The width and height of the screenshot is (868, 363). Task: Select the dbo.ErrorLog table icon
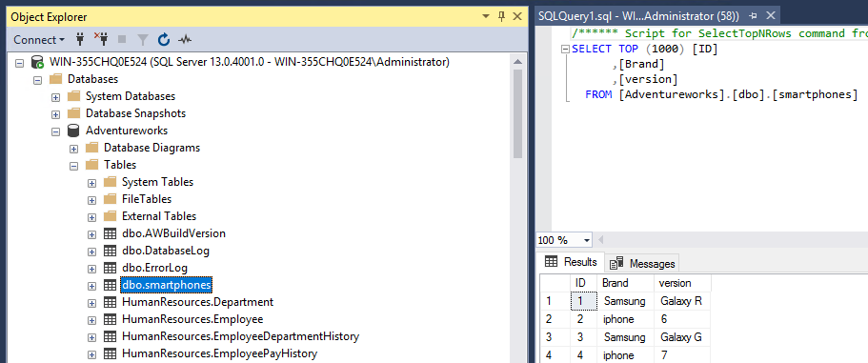coord(111,269)
